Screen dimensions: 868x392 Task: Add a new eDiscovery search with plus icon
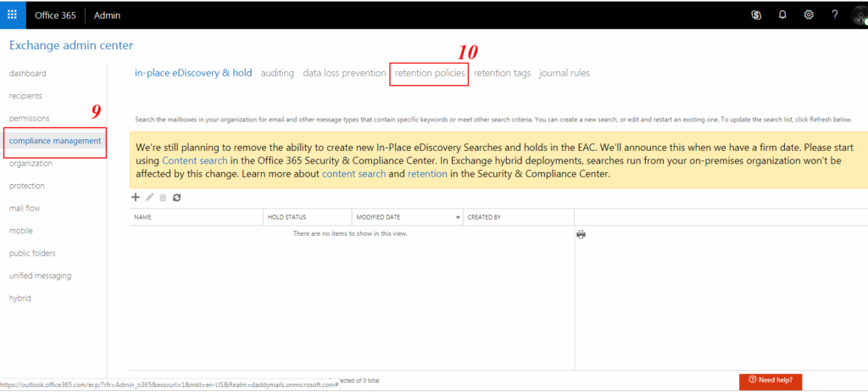[136, 197]
